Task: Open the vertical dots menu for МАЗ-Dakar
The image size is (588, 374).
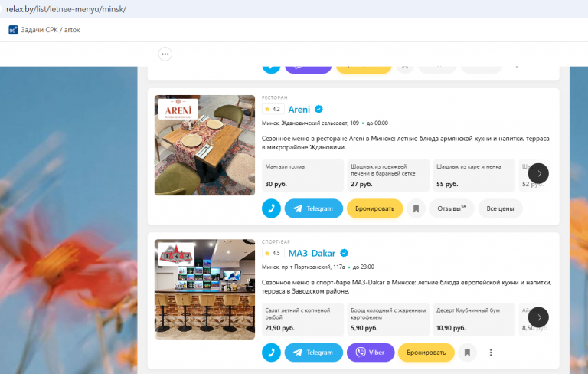Action: pos(491,353)
